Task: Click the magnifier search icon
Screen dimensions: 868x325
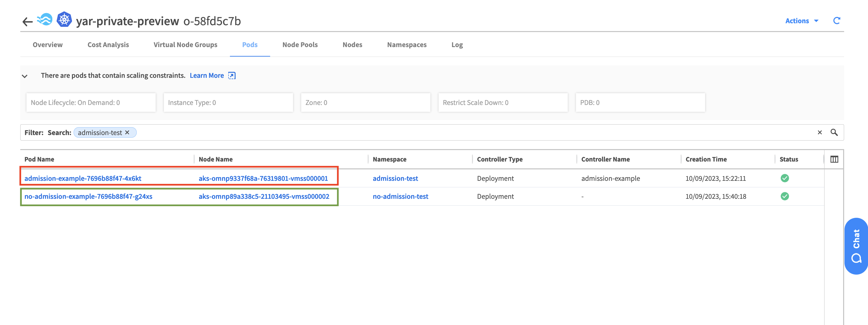Action: point(834,132)
